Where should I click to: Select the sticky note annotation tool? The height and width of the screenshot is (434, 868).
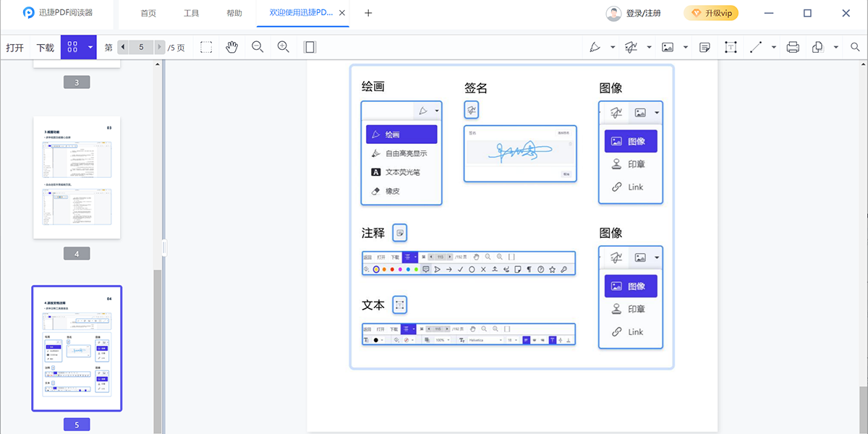(705, 47)
